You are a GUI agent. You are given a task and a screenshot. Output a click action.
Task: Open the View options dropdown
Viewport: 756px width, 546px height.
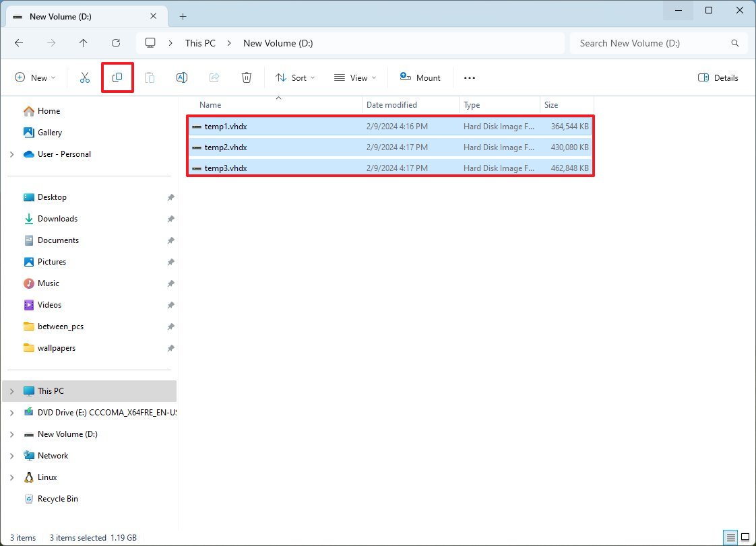[x=354, y=77]
